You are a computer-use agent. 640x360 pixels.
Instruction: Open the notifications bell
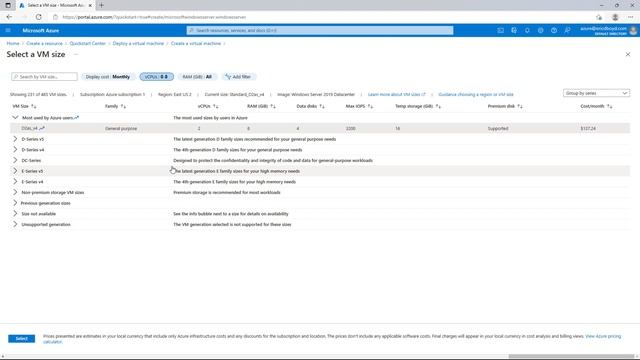click(527, 30)
